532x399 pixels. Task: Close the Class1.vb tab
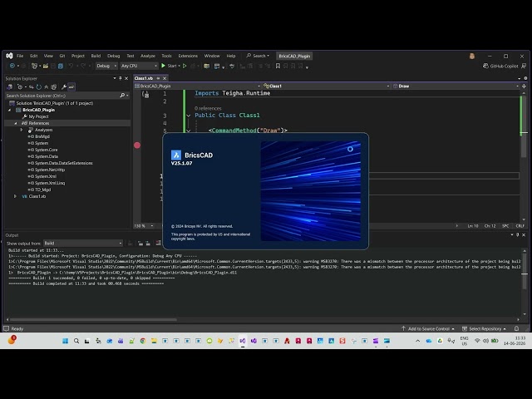click(x=165, y=78)
